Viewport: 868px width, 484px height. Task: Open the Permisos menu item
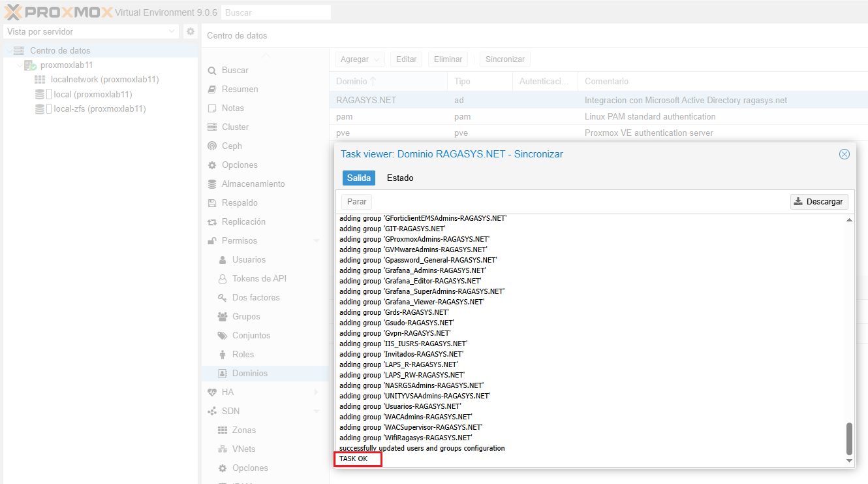[265, 241]
